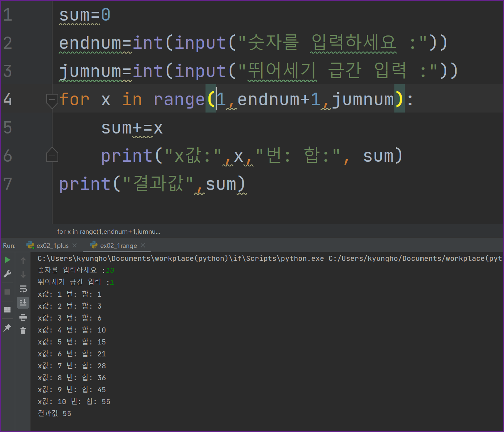Viewport: 504px width, 432px height.
Task: Click line number 5 in the gutter
Action: click(x=8, y=128)
